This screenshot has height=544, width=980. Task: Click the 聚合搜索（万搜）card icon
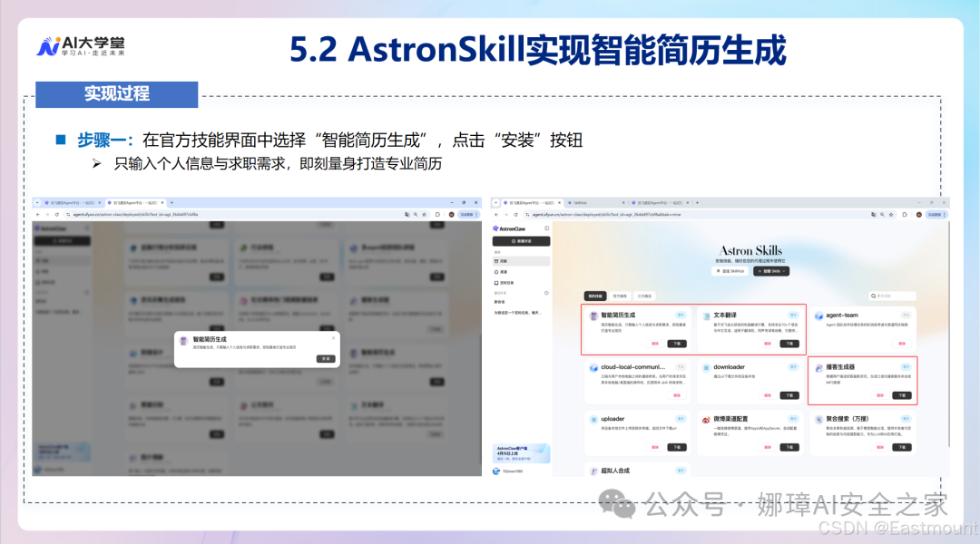818,420
